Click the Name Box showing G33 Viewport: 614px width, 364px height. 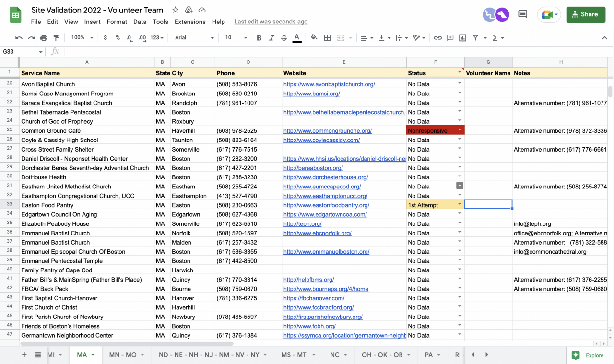click(23, 51)
